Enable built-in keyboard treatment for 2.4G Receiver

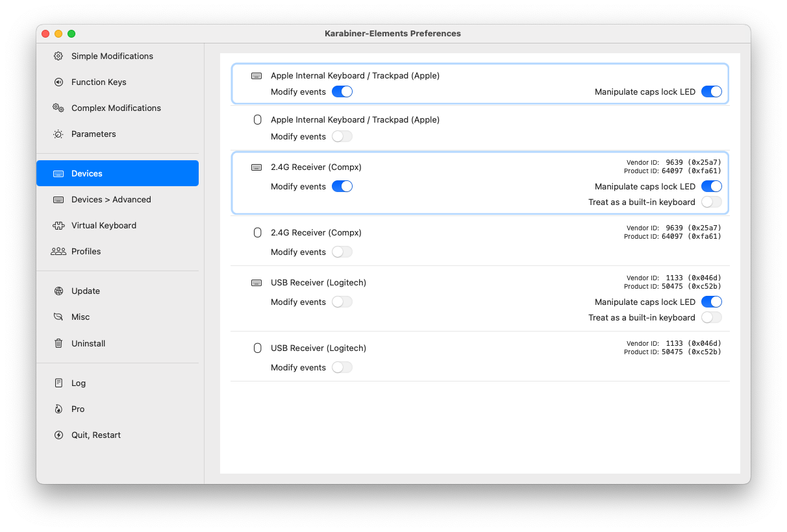[712, 202]
